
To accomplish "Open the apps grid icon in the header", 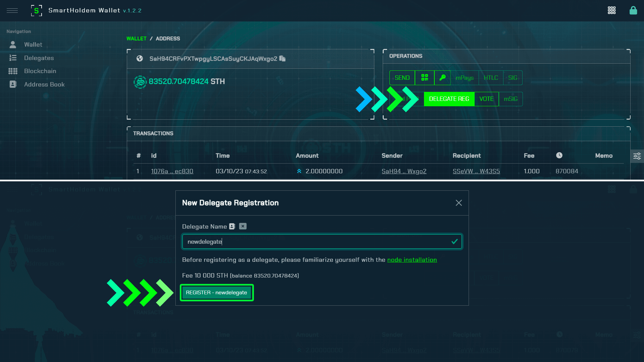I will pos(611,10).
